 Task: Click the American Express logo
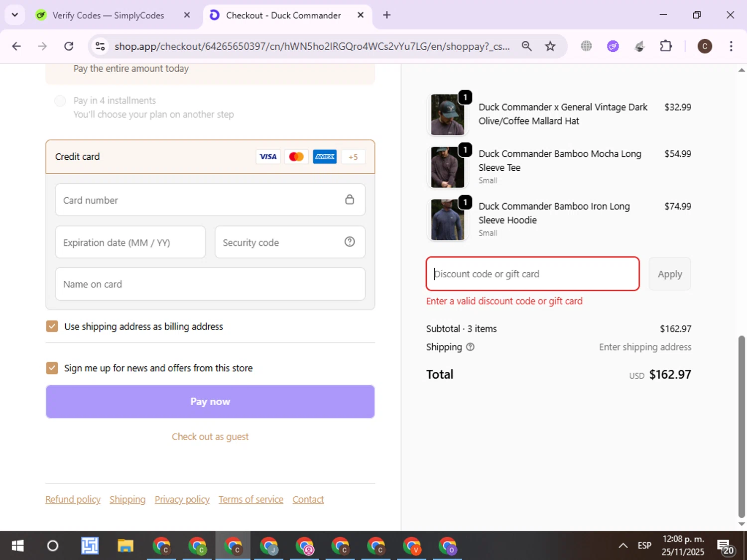point(325,157)
